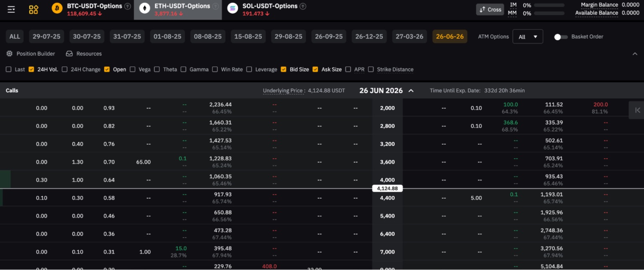
Task: Open the hamburger navigation menu
Action: pos(11,9)
